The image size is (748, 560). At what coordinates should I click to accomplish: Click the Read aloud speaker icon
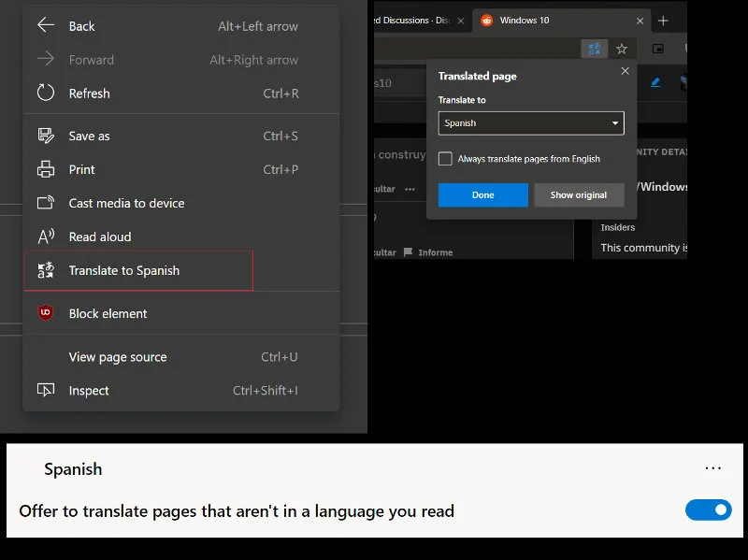45,237
